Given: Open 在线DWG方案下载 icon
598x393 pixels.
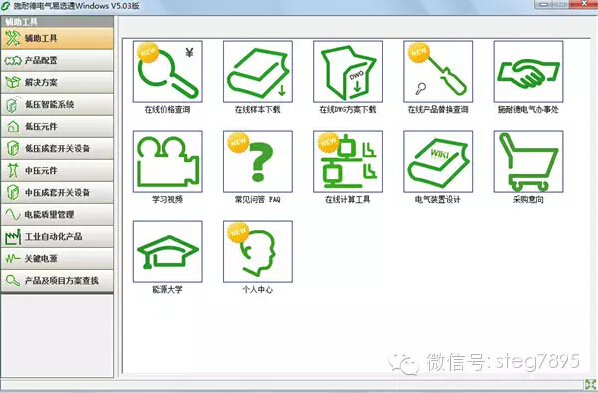Looking at the screenshot, I should [348, 71].
